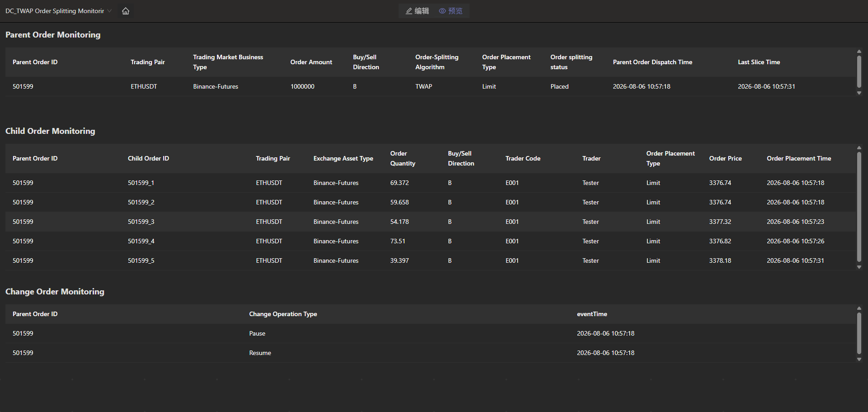Screen dimensions: 868x412
Task: Click the ETHUSDT cell in parent order row
Action: (x=144, y=86)
